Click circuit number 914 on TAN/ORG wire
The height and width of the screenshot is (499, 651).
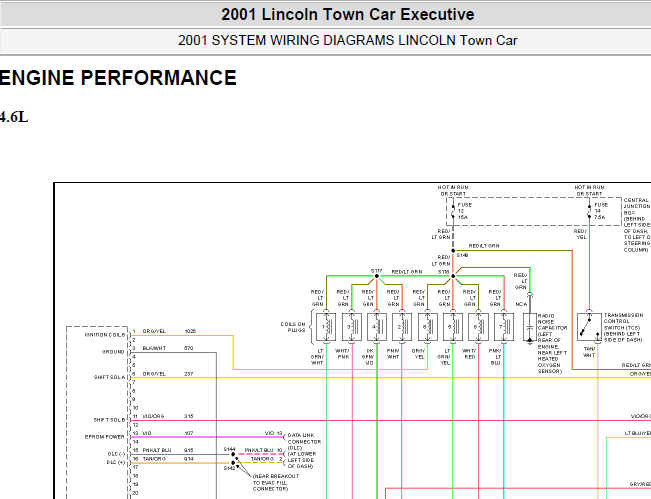(x=188, y=459)
